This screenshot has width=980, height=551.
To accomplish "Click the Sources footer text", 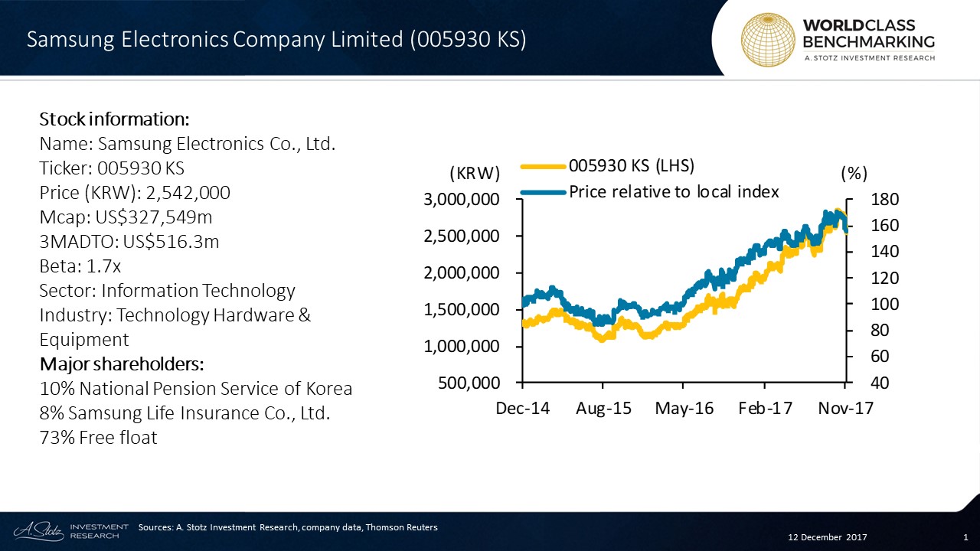I will click(x=288, y=527).
